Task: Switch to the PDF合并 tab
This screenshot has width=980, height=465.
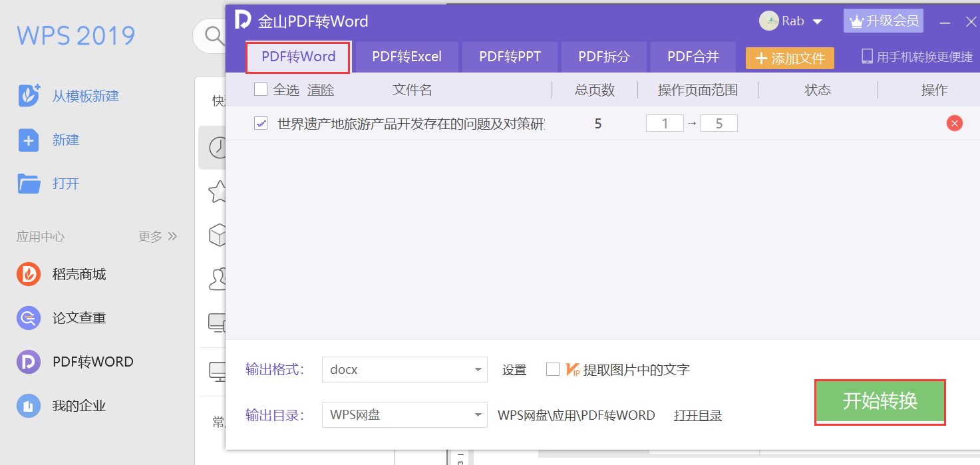Action: tap(693, 57)
